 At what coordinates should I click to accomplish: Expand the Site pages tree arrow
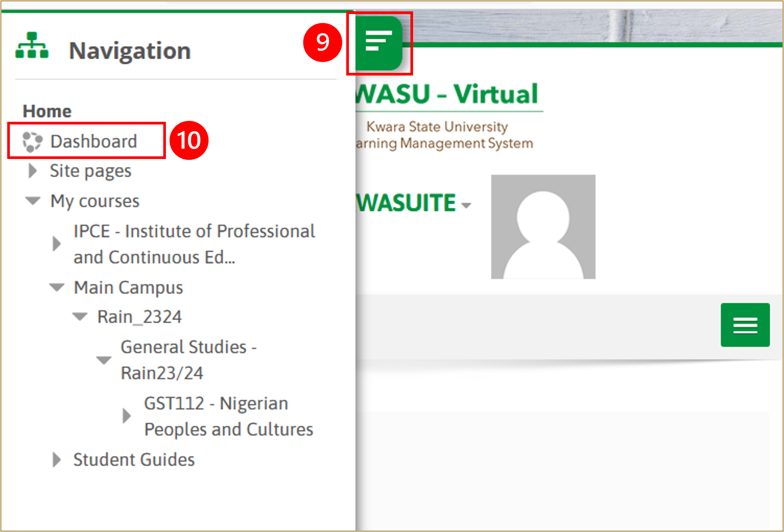33,171
